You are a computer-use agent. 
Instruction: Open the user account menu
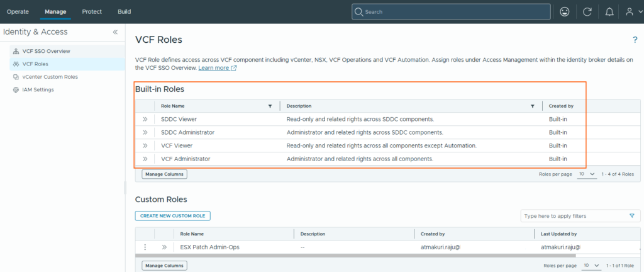(x=633, y=12)
